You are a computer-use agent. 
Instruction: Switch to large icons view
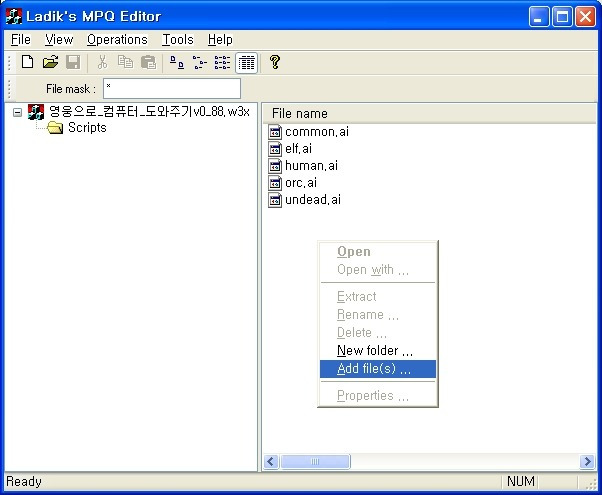click(177, 62)
